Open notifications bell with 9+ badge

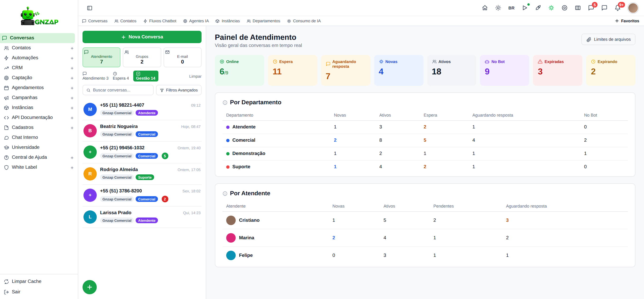(x=617, y=8)
